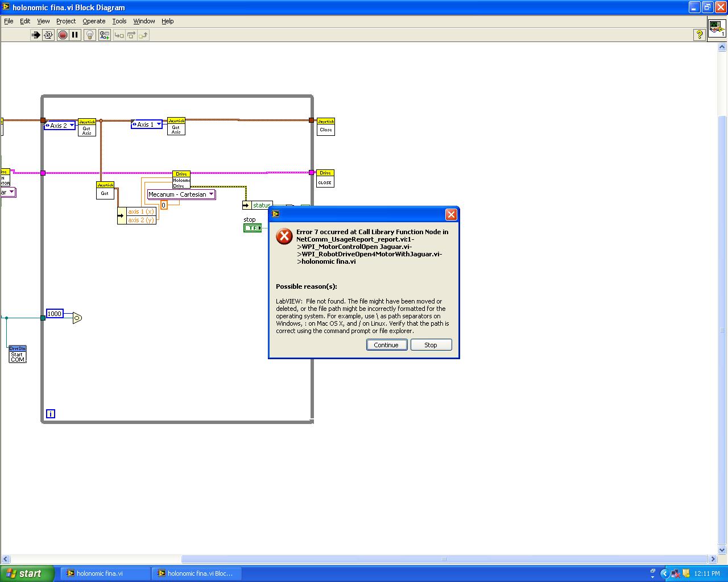This screenshot has width=728, height=582.
Task: Open the Operate menu
Action: click(x=94, y=21)
